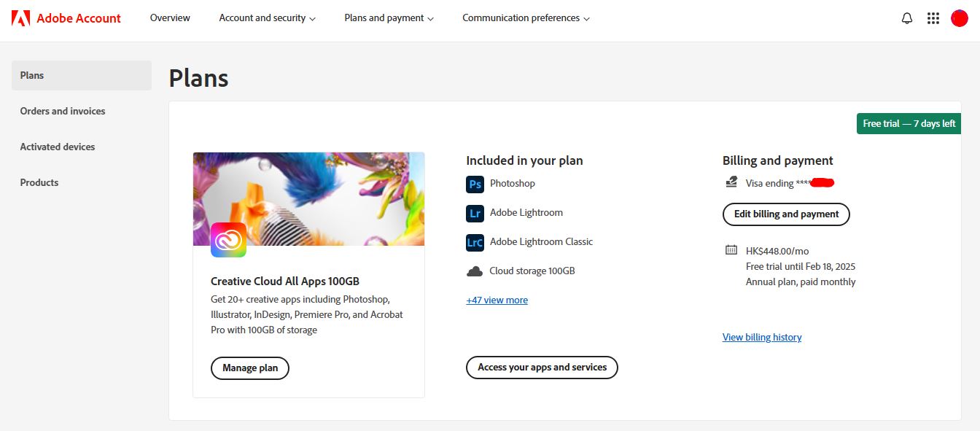Go to the Overview menu item
The image size is (980, 431).
[x=170, y=18]
